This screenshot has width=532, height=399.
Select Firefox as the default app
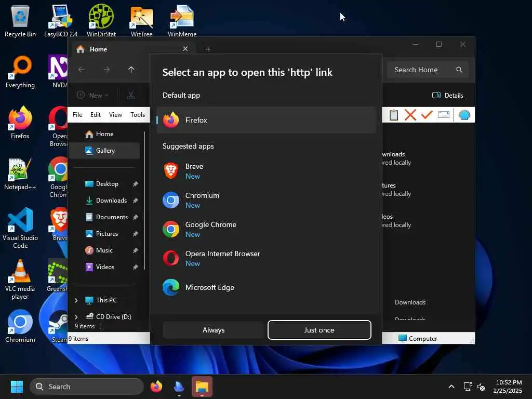[x=267, y=120]
